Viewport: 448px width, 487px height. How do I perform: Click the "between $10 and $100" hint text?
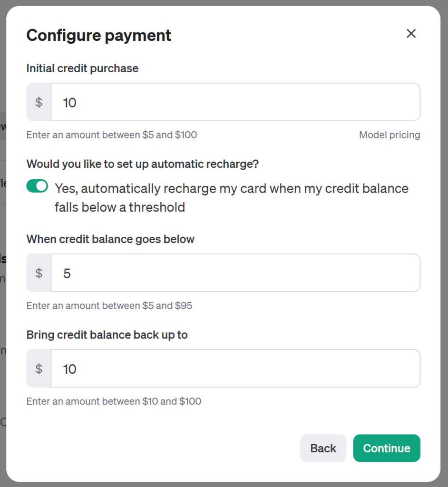[x=114, y=401]
